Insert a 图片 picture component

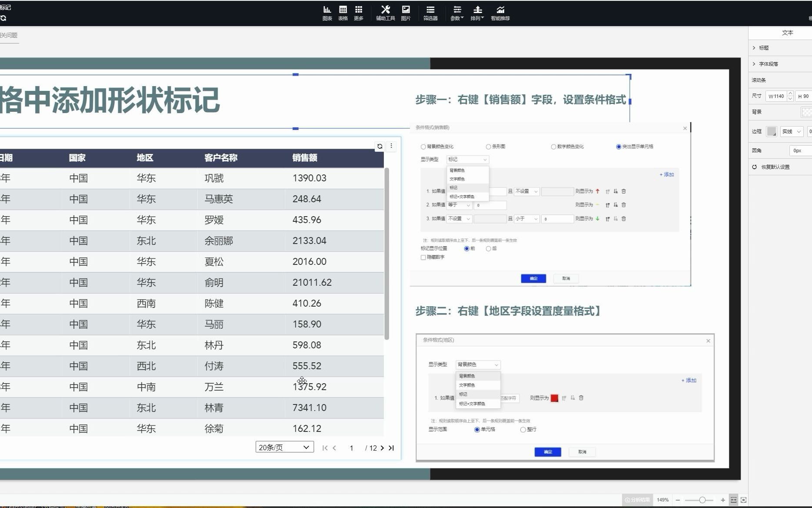click(406, 13)
